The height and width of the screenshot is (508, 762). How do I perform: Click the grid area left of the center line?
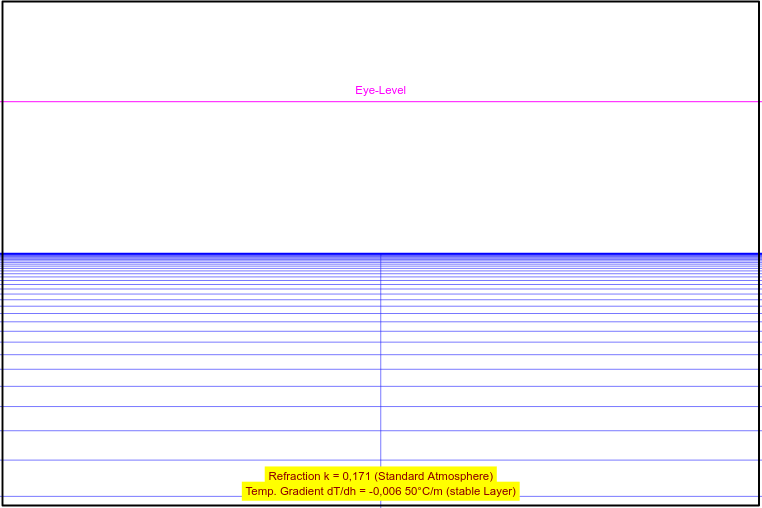pyautogui.click(x=190, y=380)
